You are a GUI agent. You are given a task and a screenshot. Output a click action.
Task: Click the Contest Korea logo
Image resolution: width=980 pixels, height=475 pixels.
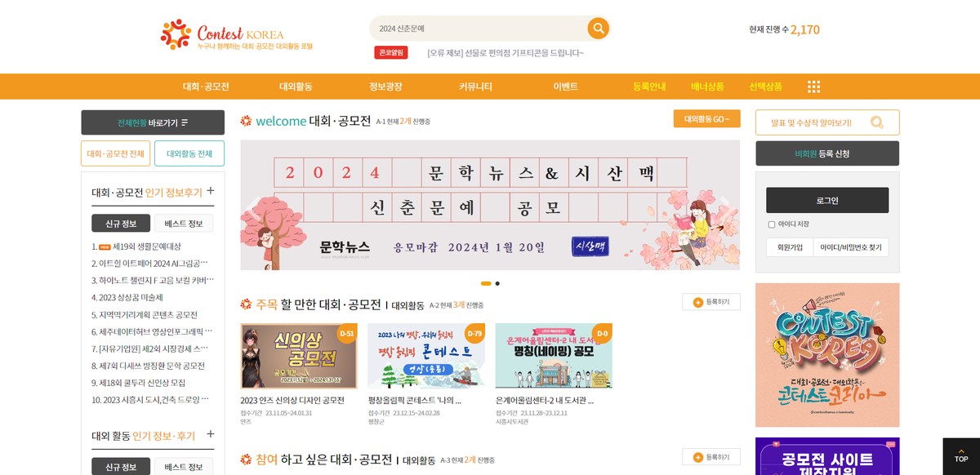coord(237,35)
